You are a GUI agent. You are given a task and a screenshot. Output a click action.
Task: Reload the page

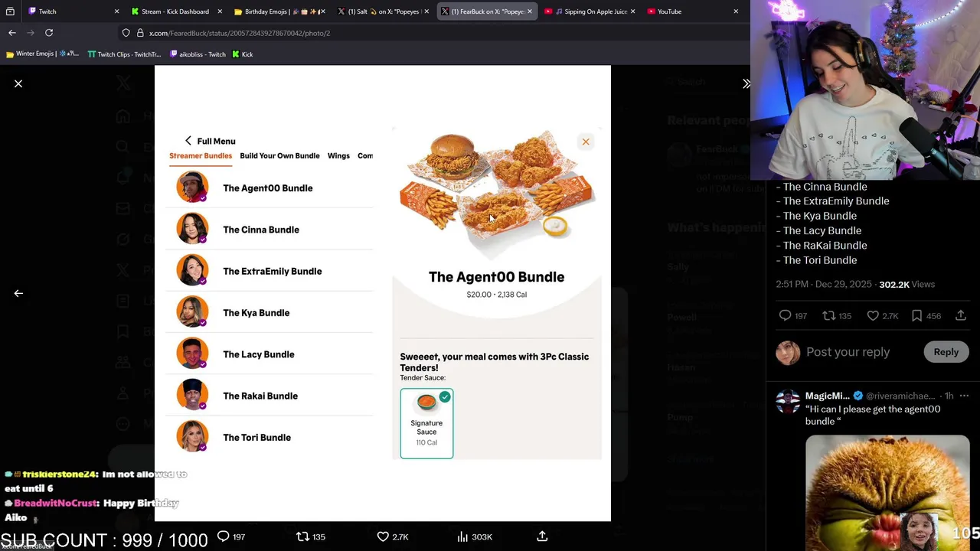pos(49,33)
